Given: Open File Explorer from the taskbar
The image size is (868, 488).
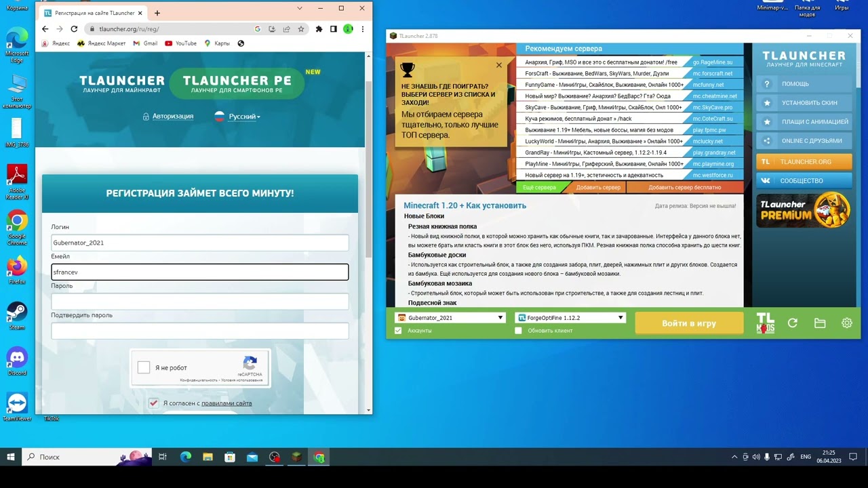Looking at the screenshot, I should point(208,457).
